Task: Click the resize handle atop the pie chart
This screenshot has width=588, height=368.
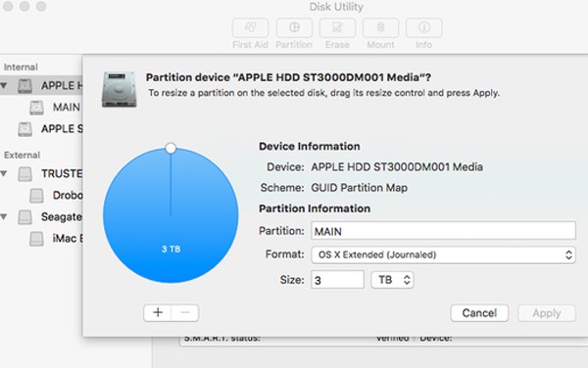Action: pos(171,148)
